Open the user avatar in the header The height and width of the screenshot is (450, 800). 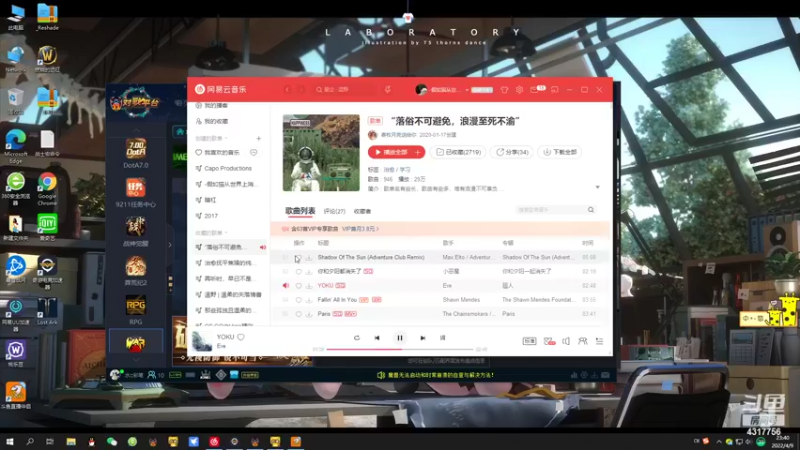click(421, 89)
